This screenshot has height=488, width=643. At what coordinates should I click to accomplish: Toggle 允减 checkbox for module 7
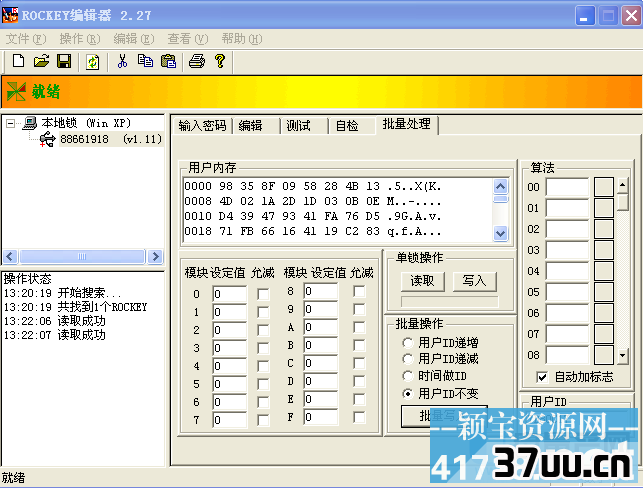263,420
